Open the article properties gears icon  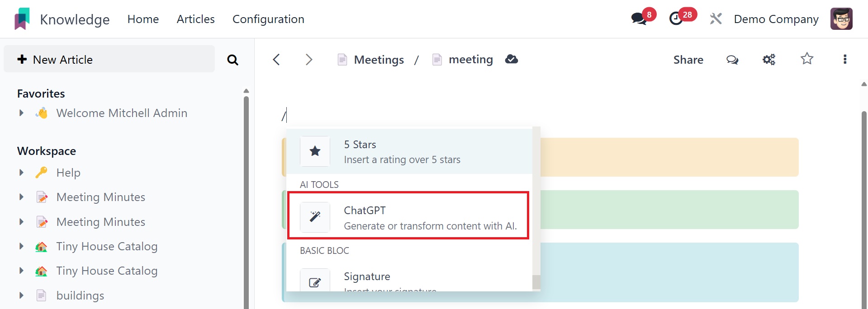click(x=769, y=60)
